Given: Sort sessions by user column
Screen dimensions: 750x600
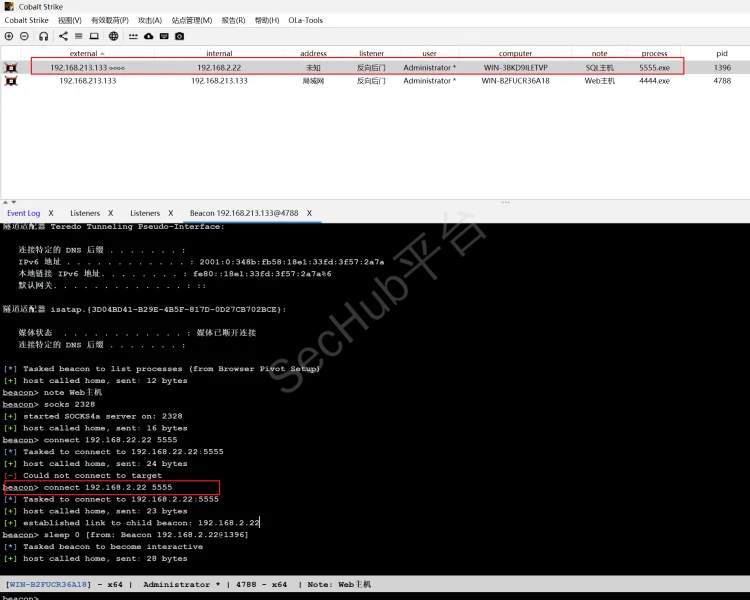Looking at the screenshot, I should click(x=430, y=53).
